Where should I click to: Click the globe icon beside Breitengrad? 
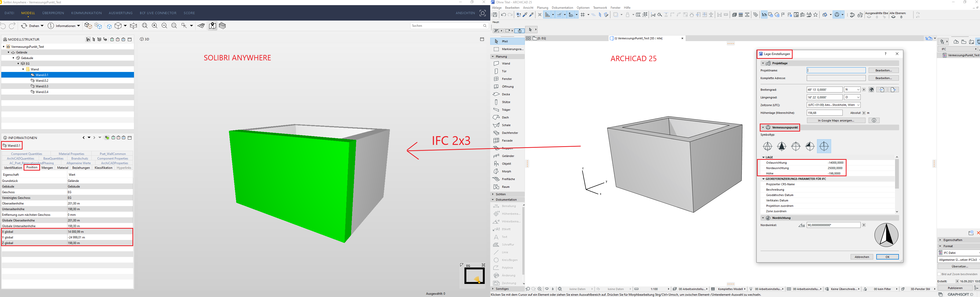click(x=871, y=89)
